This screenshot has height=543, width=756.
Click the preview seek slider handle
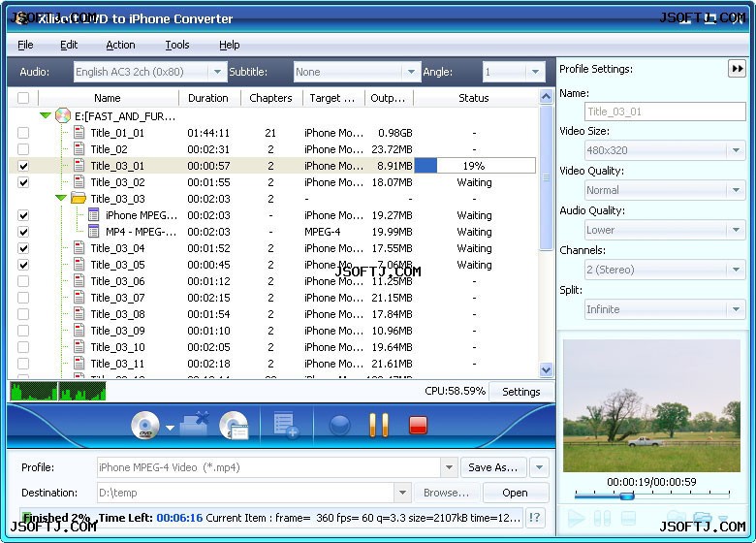(x=627, y=495)
